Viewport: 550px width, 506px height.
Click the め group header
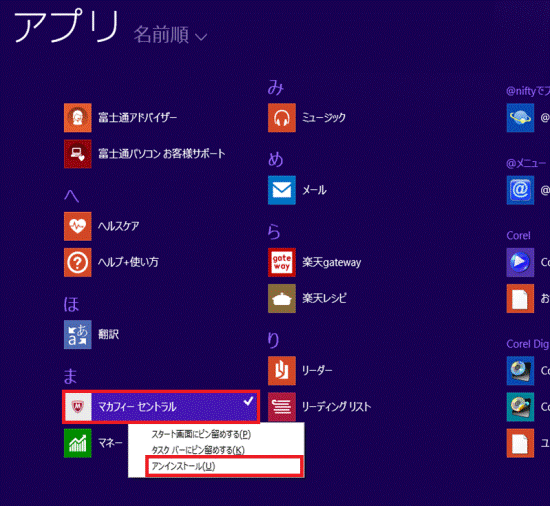pyautogui.click(x=275, y=160)
